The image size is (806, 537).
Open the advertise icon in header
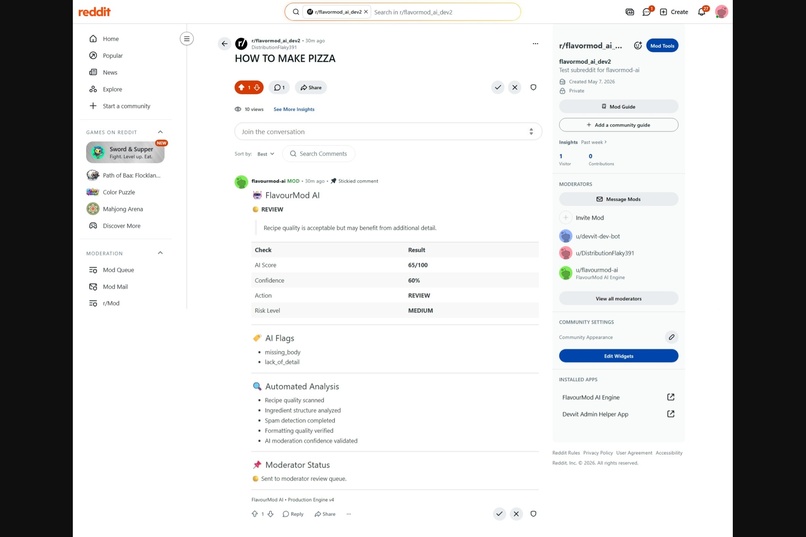tap(630, 12)
